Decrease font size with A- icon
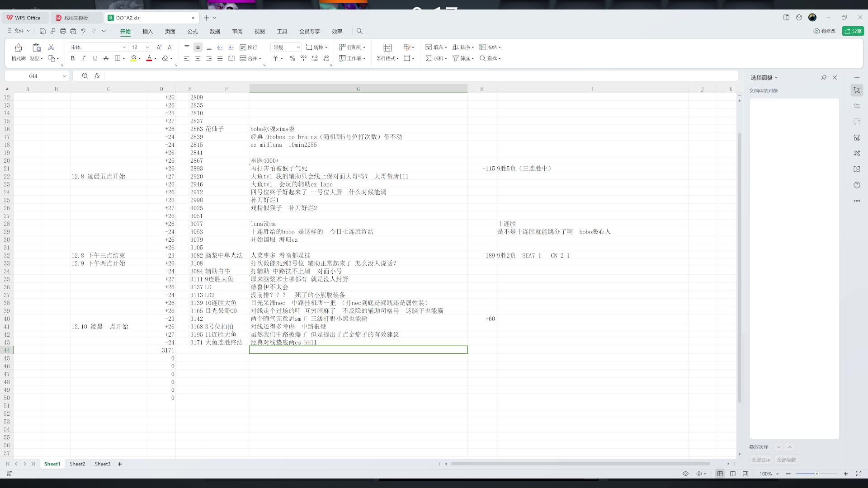The height and width of the screenshot is (488, 868). tap(170, 47)
